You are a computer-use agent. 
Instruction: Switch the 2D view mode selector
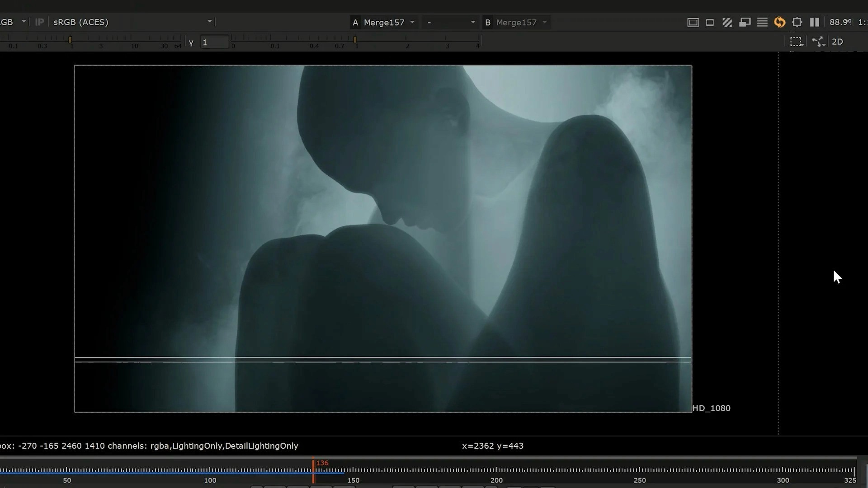point(837,42)
